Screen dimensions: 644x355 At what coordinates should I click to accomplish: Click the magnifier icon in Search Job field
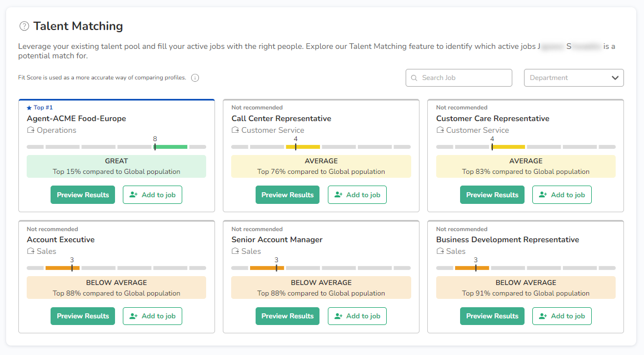tap(414, 78)
